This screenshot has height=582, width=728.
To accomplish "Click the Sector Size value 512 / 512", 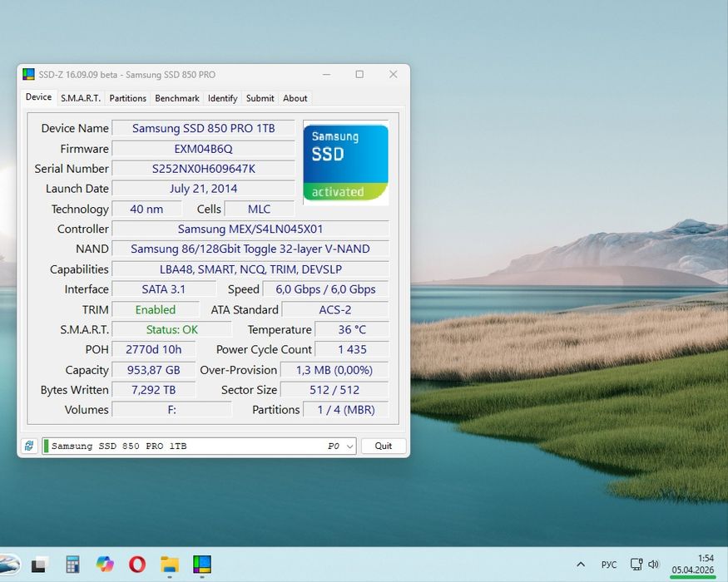I will click(x=334, y=390).
